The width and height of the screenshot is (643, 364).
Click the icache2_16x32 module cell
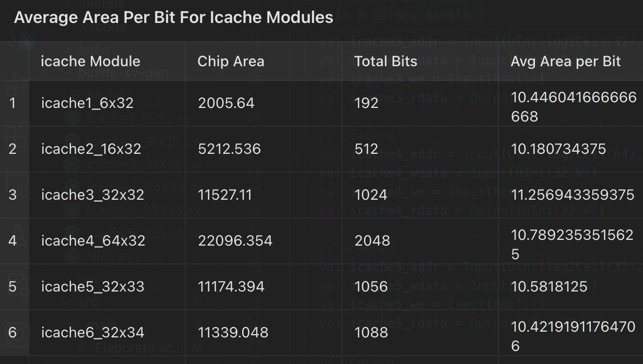[91, 149]
